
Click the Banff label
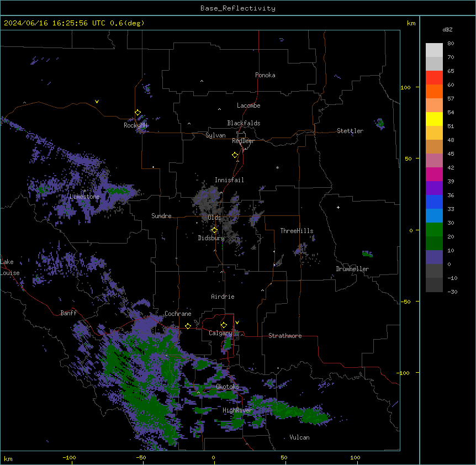tap(68, 313)
